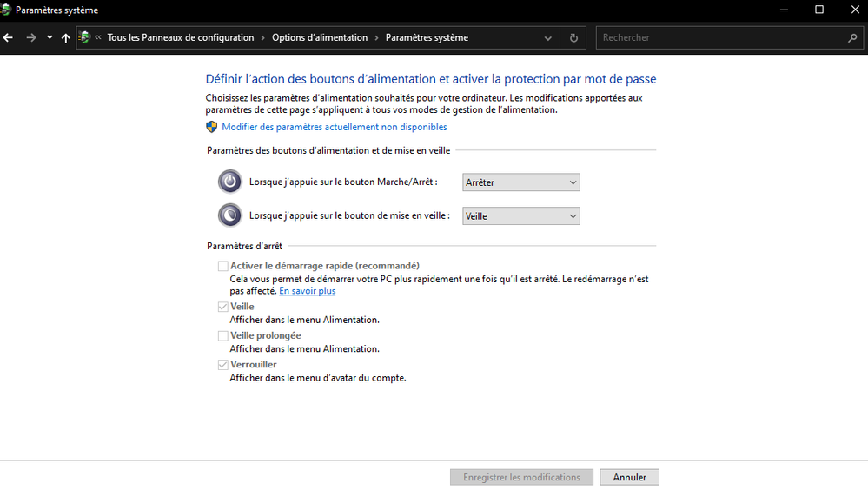Viewport: 868px width, 490px height.
Task: Close the Paramètres système window
Action: tap(855, 10)
